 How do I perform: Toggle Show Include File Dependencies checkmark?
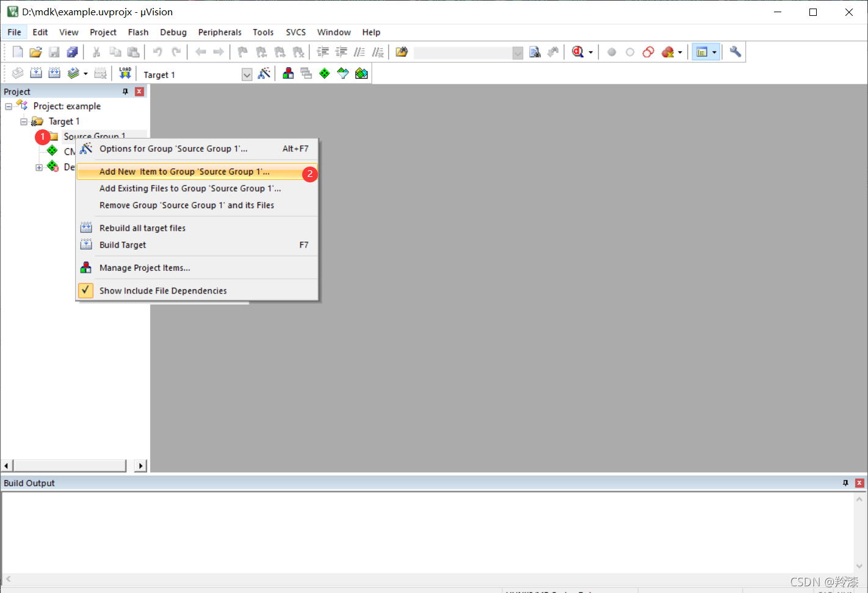(x=86, y=290)
